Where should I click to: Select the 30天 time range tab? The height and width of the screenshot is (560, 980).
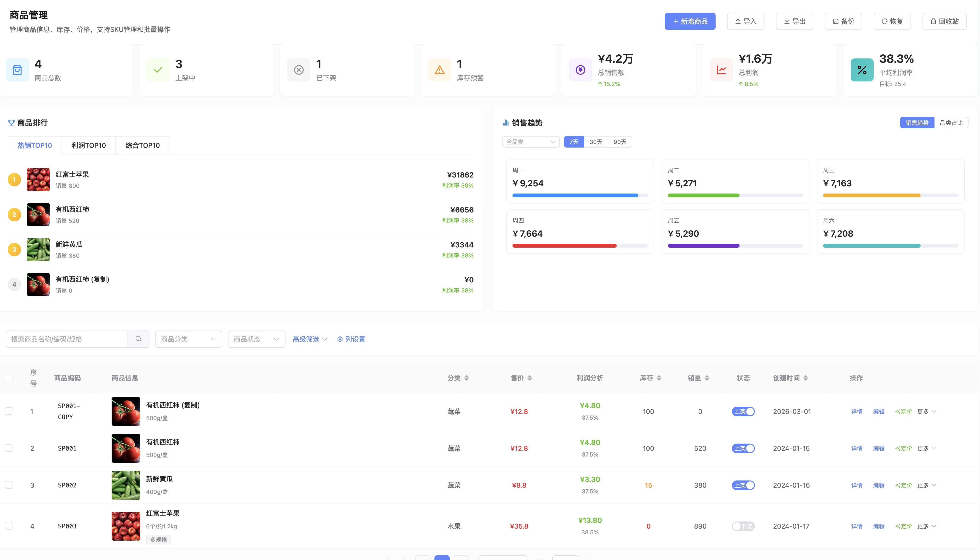tap(596, 142)
